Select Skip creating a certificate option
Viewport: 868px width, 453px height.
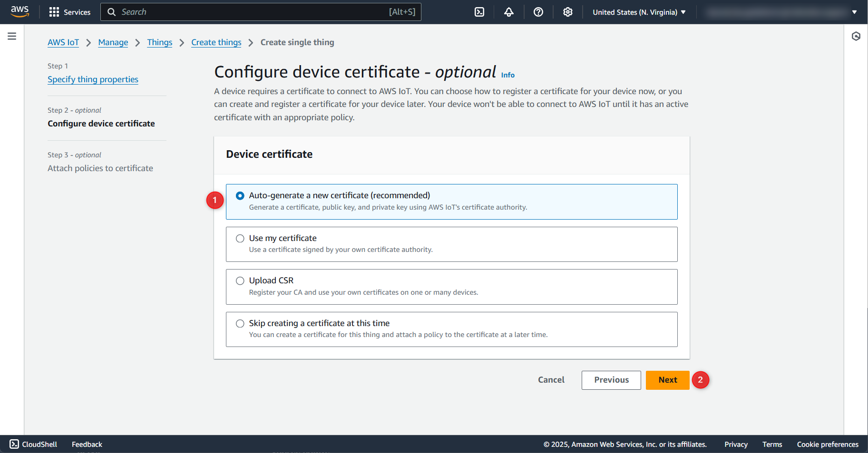[x=240, y=324]
